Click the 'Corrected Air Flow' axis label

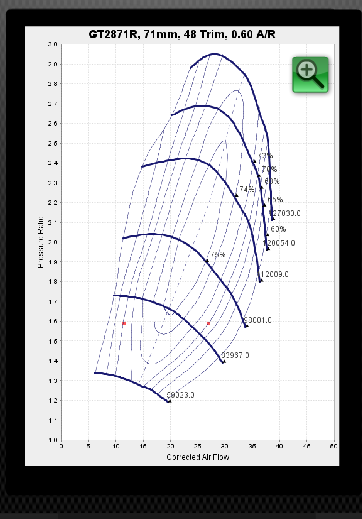pos(198,457)
